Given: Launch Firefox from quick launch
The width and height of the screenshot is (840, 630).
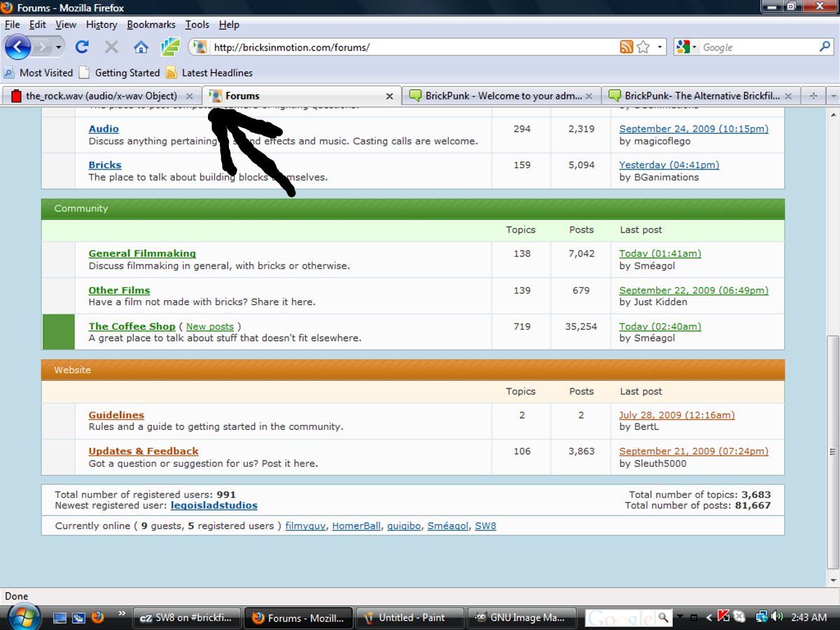Looking at the screenshot, I should [x=98, y=617].
